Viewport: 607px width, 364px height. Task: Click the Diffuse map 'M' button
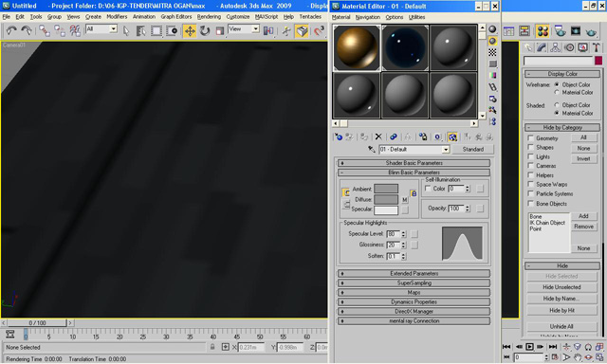[405, 200]
